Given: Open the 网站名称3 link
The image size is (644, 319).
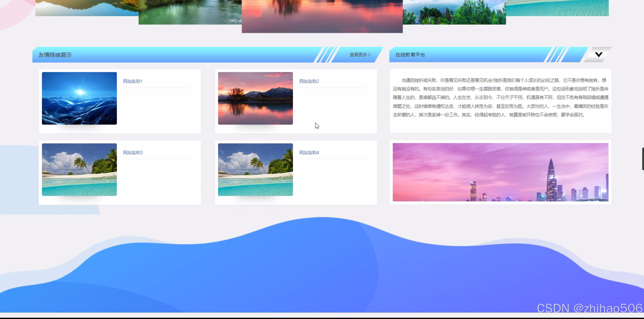Looking at the screenshot, I should coord(133,153).
